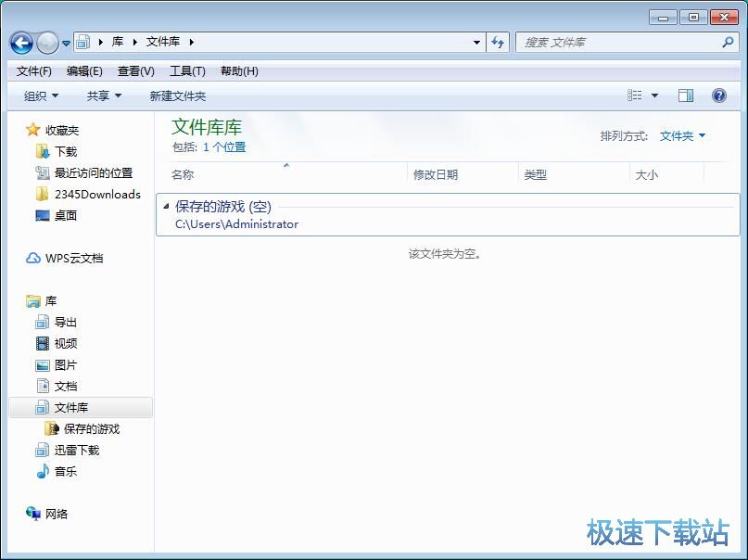Maximize the Explorer window
The height and width of the screenshot is (560, 748).
tap(693, 18)
